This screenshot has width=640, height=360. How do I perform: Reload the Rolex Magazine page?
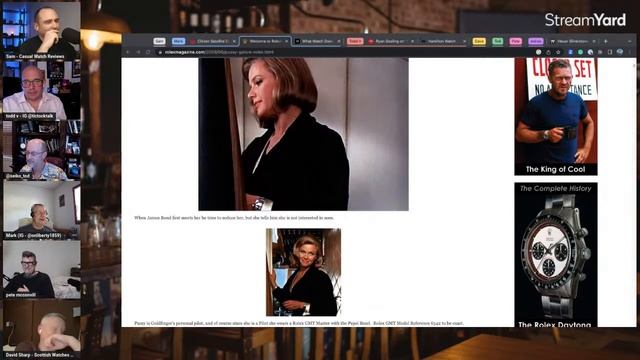(x=148, y=52)
